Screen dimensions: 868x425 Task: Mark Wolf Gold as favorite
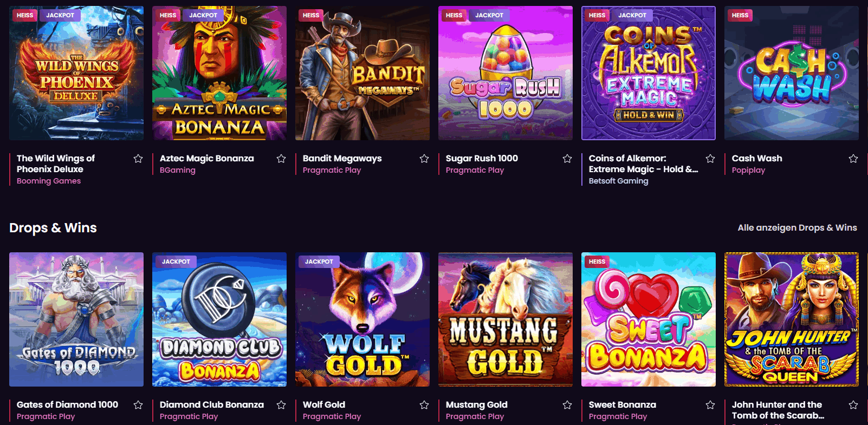click(424, 405)
